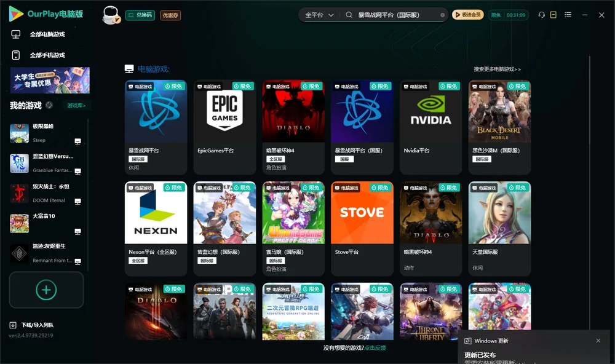Image resolution: width=615 pixels, height=364 pixels.
Task: Clear the search text with the x icon
Action: pyautogui.click(x=442, y=15)
